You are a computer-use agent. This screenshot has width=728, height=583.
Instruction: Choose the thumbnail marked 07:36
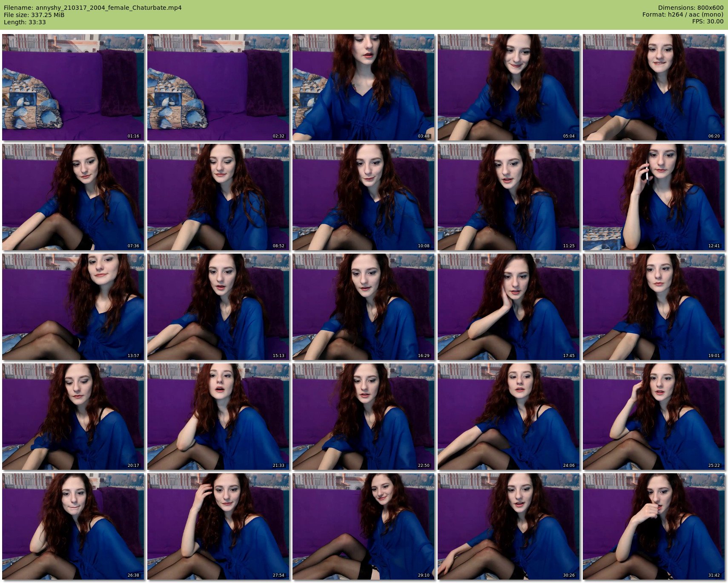[x=73, y=197]
